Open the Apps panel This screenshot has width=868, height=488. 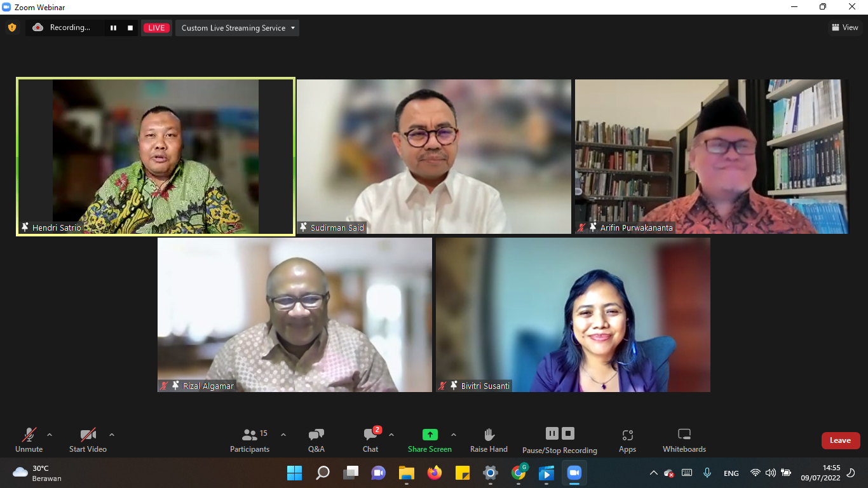click(x=628, y=440)
